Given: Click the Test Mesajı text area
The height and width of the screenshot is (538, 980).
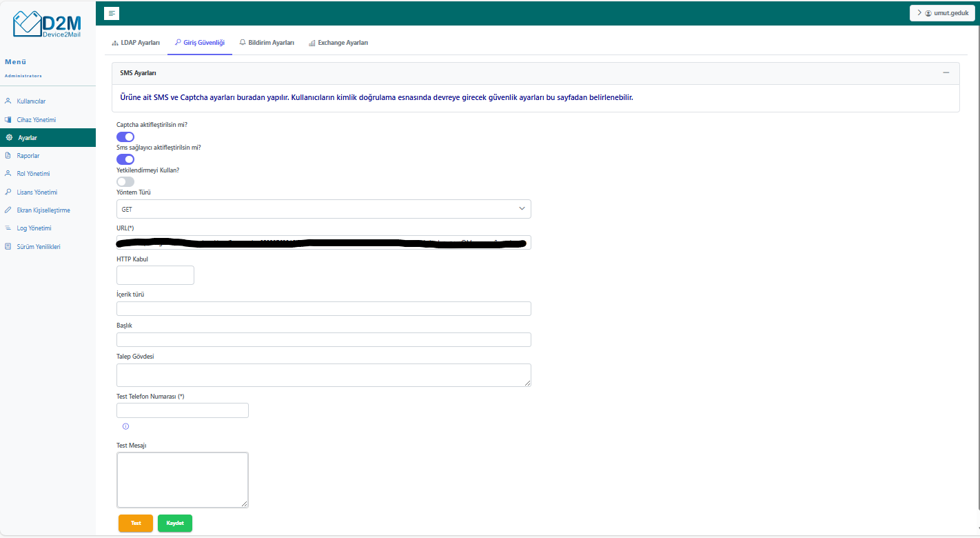Looking at the screenshot, I should coord(183,480).
